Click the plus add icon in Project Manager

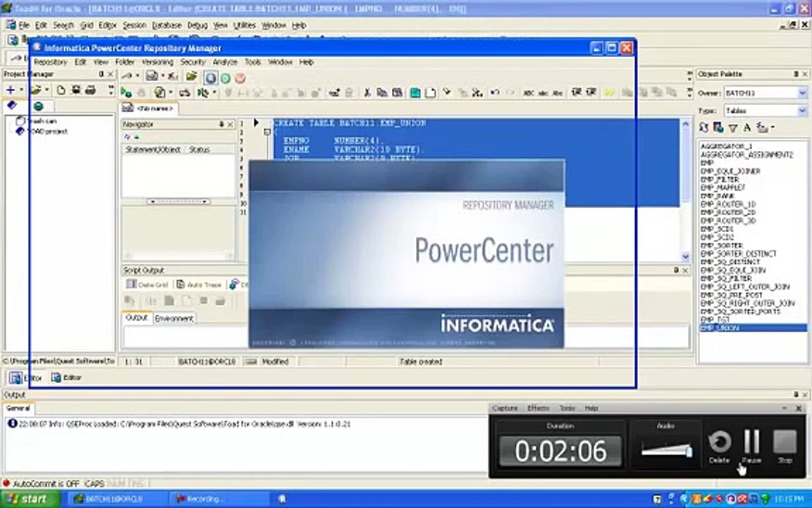click(11, 90)
